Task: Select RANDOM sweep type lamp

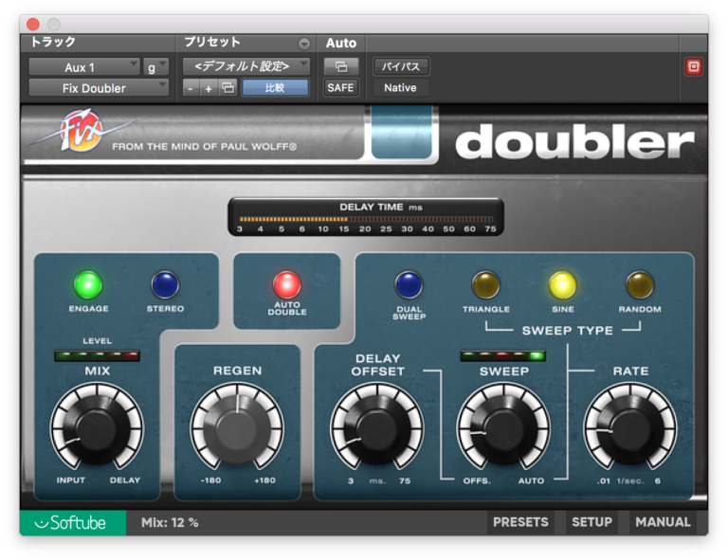Action: click(x=640, y=284)
